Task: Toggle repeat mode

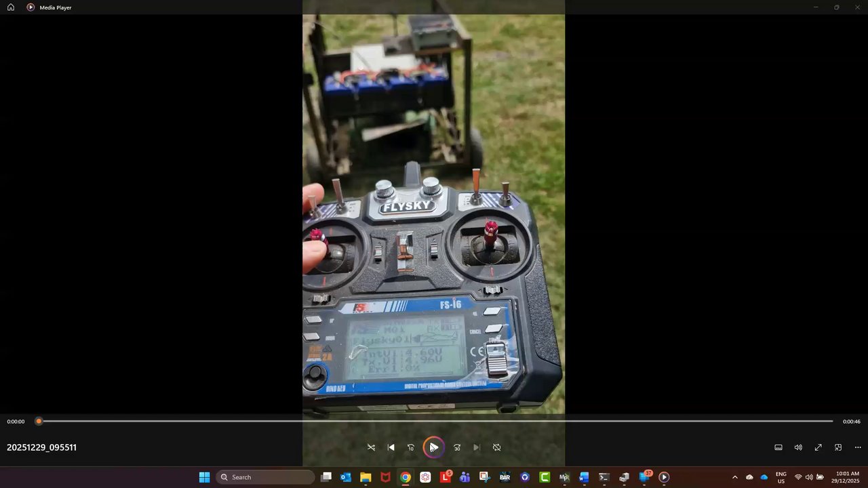Action: tap(496, 447)
